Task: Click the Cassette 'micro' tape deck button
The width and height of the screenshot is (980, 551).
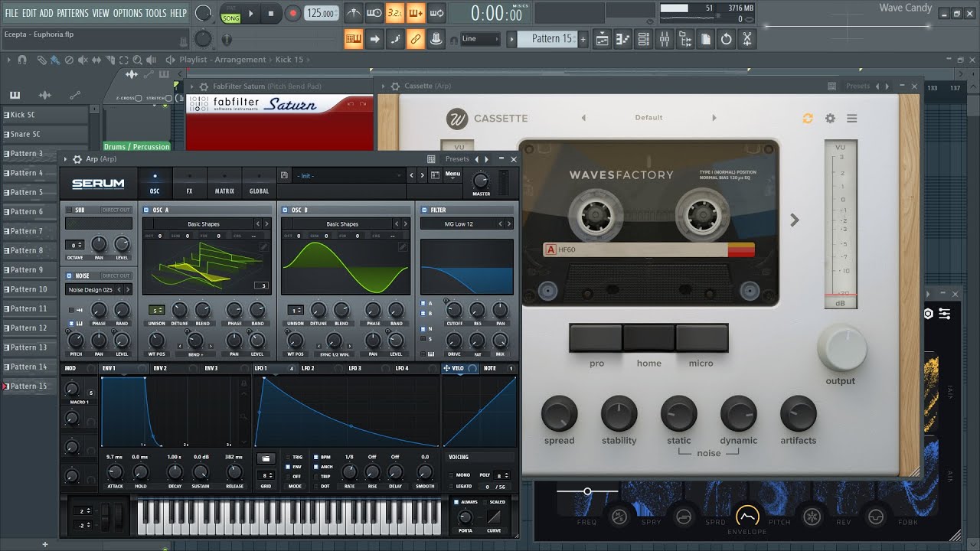Action: (701, 337)
